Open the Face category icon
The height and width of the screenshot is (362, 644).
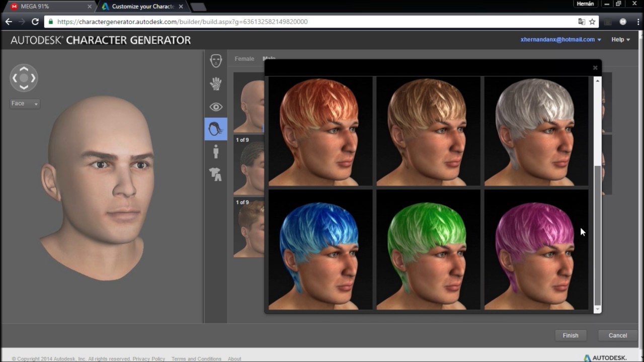[x=216, y=61]
